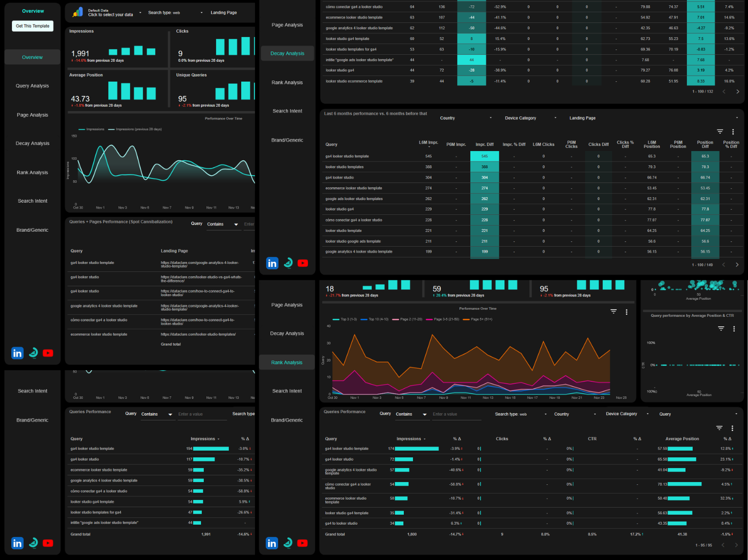Select Rank Analysis in the sidebar
Viewport: 748px width, 560px height.
click(287, 362)
